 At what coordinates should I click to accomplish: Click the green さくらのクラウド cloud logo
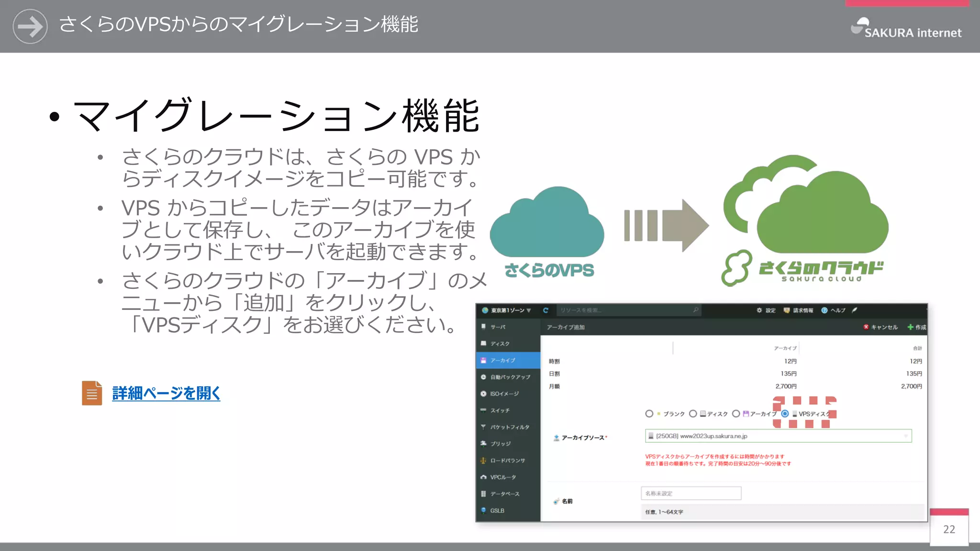click(x=805, y=221)
